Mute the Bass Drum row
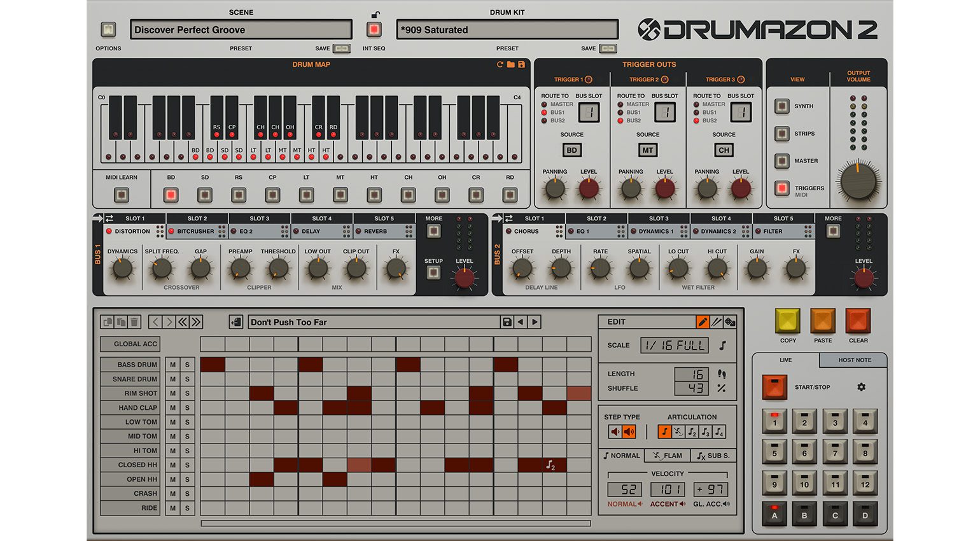 (x=172, y=364)
